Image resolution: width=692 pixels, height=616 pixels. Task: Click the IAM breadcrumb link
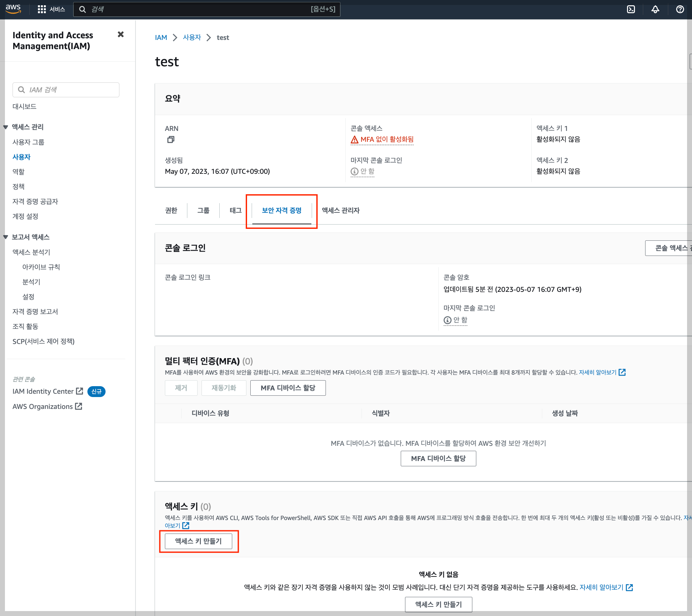pos(161,38)
